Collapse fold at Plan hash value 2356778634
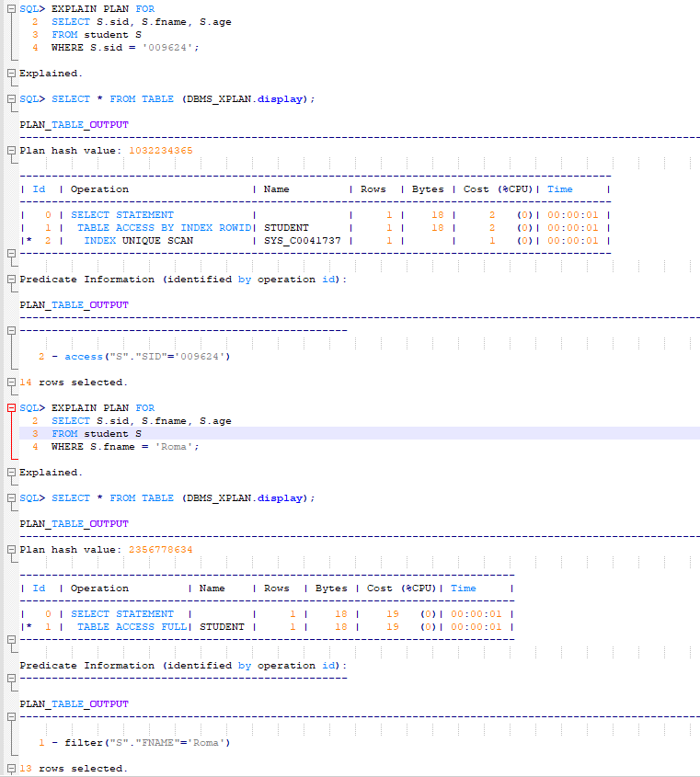 pyautogui.click(x=11, y=550)
